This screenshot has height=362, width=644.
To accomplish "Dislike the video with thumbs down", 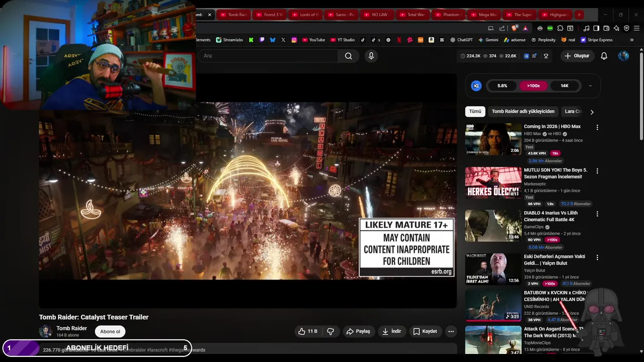I will coord(331,331).
